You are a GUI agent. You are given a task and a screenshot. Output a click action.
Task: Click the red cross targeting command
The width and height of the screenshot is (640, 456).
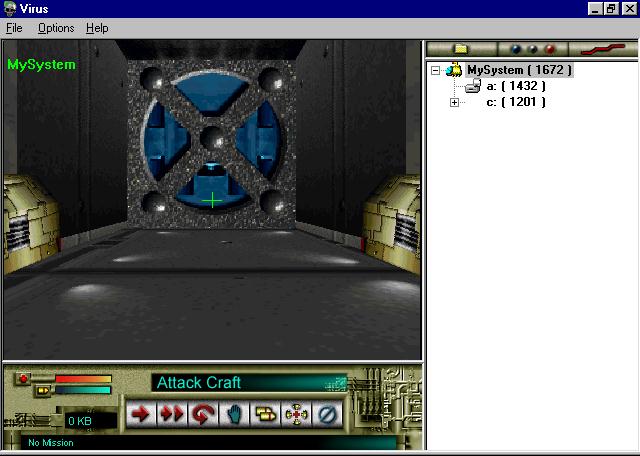[x=296, y=414]
